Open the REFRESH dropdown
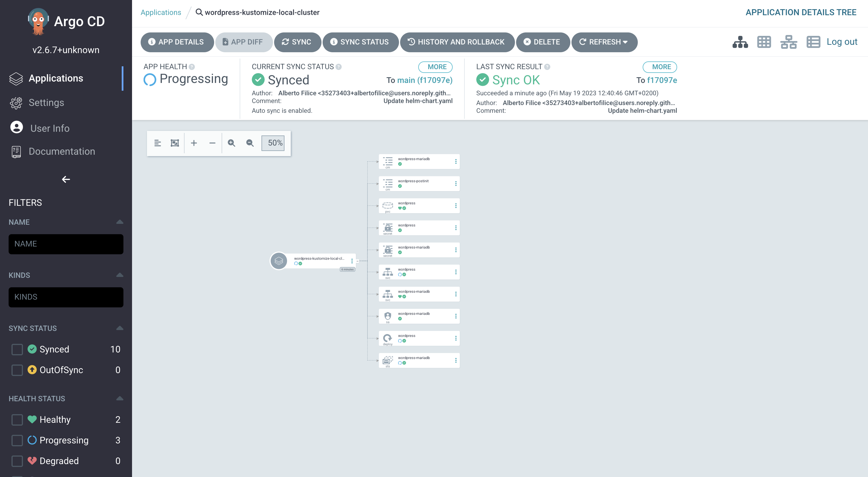 click(604, 42)
